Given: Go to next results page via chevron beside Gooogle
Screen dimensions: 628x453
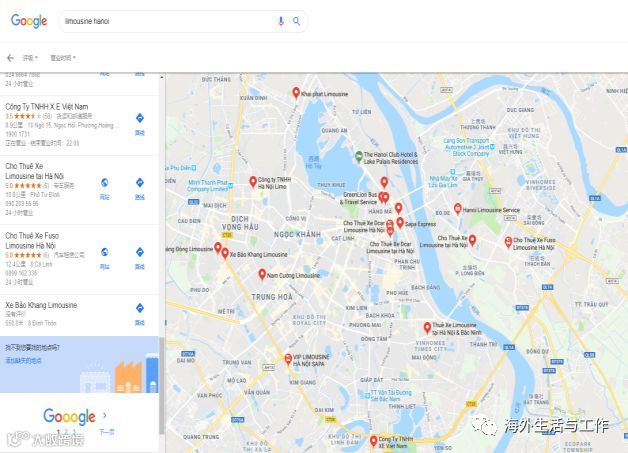Looking at the screenshot, I should (x=105, y=415).
